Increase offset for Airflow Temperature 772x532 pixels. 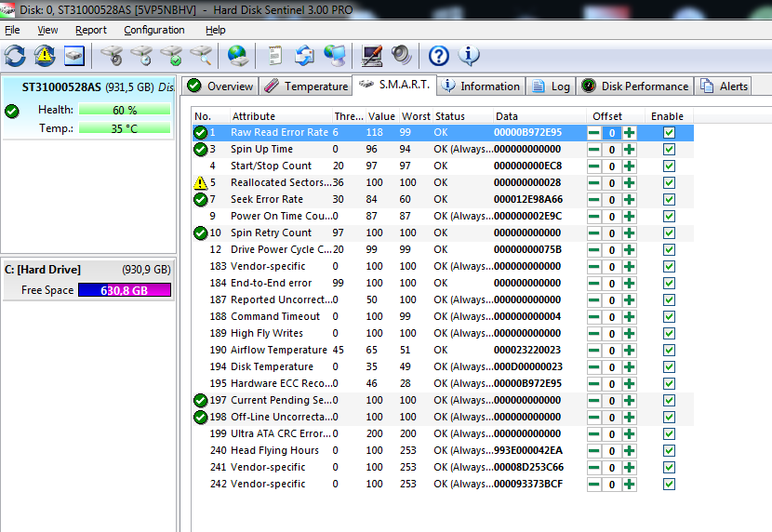coord(629,351)
